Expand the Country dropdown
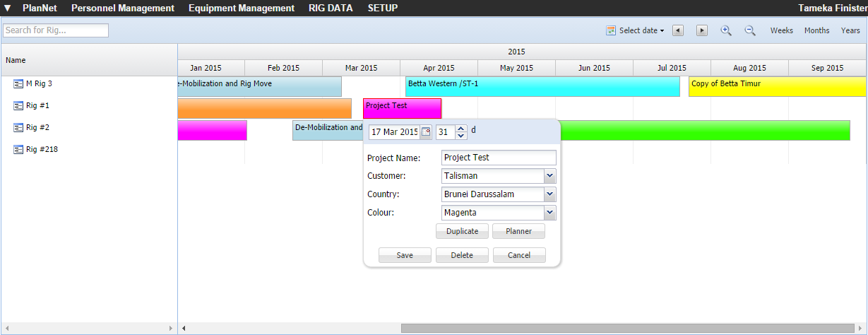Screen dimensions: 868x335 (550, 194)
